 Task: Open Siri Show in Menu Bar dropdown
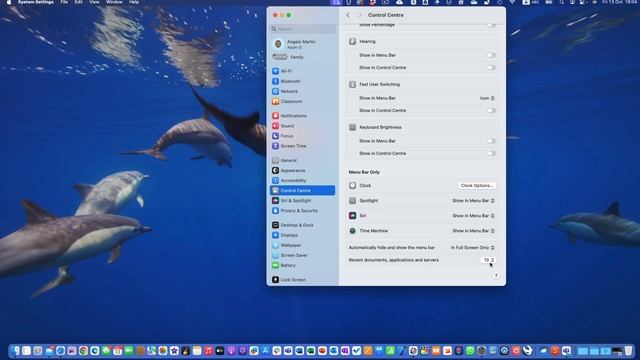tap(473, 216)
